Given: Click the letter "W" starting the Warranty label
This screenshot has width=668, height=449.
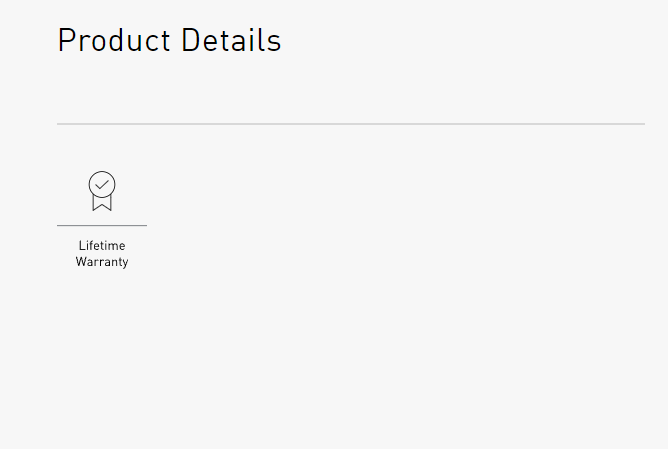Looking at the screenshot, I should (x=81, y=262).
